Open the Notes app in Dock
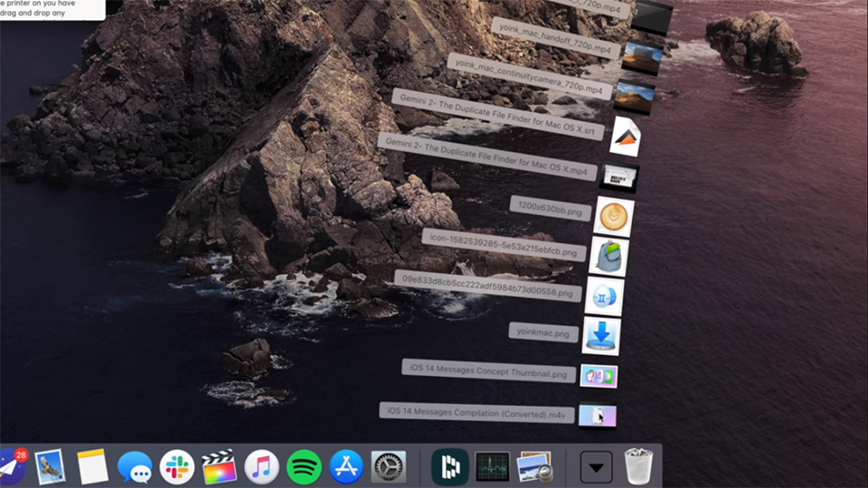Screen dimensions: 868x488 pyautogui.click(x=92, y=467)
